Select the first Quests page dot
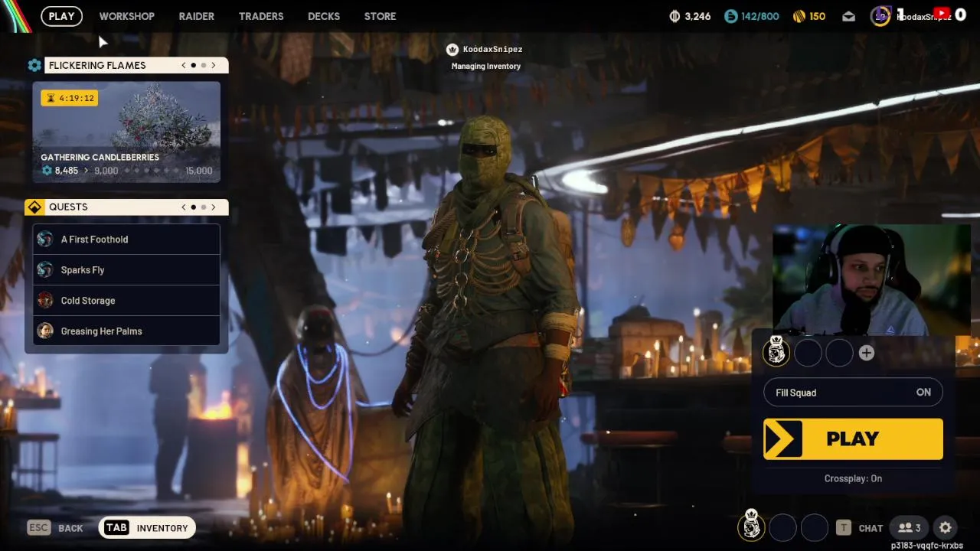The width and height of the screenshot is (980, 551). click(194, 207)
